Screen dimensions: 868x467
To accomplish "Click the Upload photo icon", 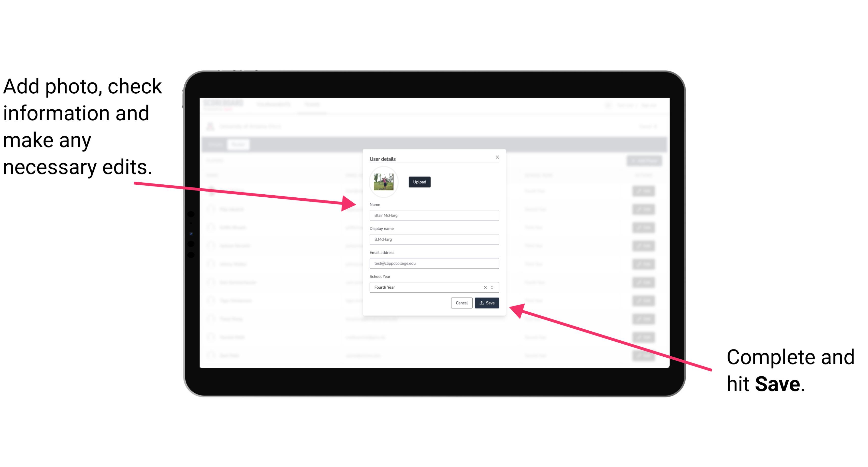I will (419, 182).
